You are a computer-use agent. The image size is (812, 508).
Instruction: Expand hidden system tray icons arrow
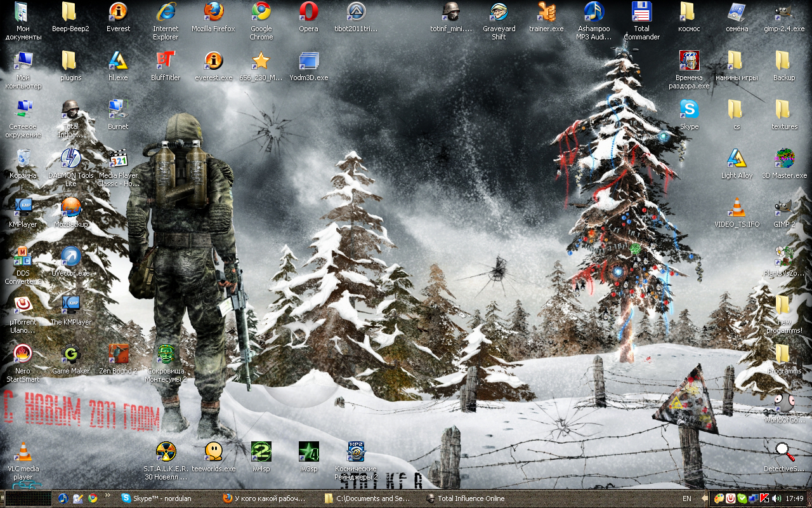(x=704, y=498)
